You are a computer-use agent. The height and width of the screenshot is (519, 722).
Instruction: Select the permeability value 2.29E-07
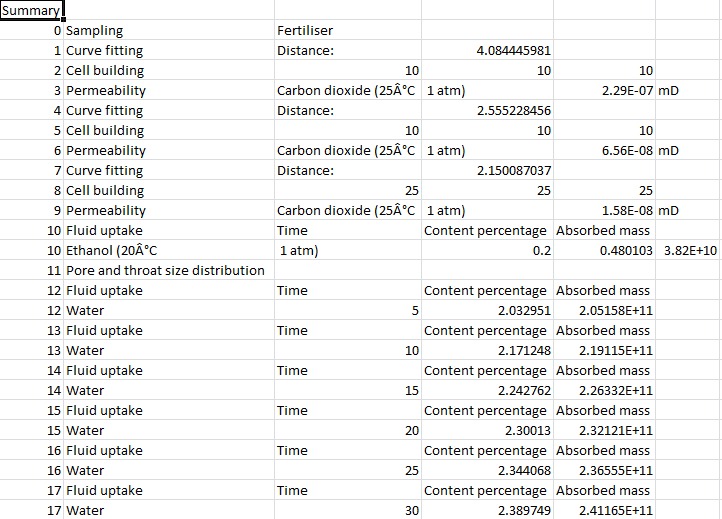624,91
